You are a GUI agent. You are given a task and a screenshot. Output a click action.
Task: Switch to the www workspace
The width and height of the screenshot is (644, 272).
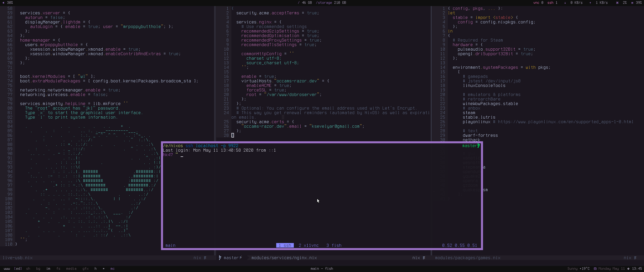[x=7, y=268]
